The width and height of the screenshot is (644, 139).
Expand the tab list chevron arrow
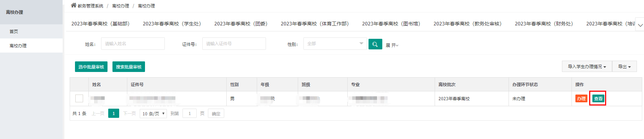point(640,25)
